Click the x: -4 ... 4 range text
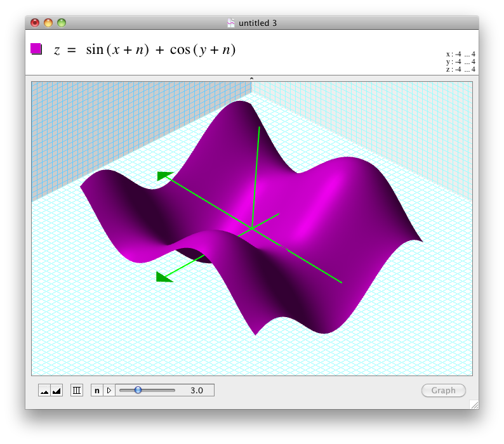504x444 pixels. pos(461,54)
